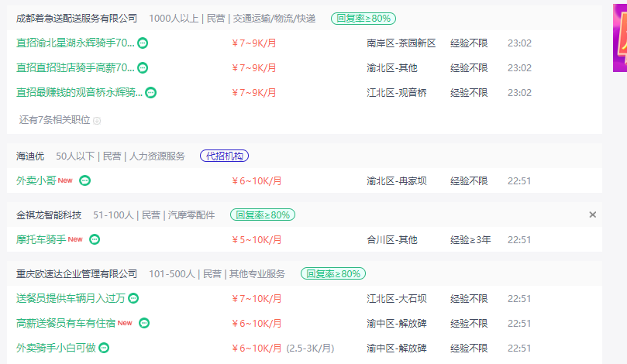Image resolution: width=627 pixels, height=364 pixels.
Task: Click chat icon beside 直招最赚钱的观音桥永辉骑 job
Action: [151, 93]
